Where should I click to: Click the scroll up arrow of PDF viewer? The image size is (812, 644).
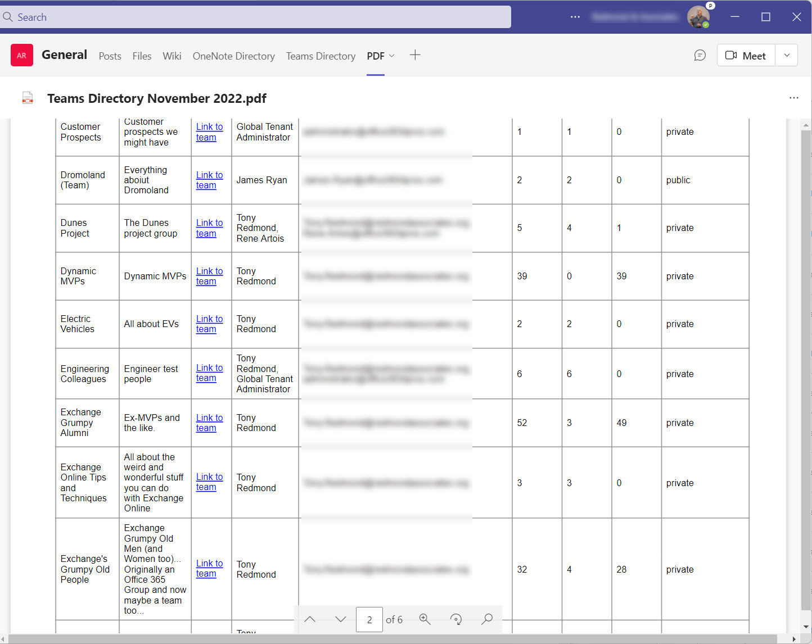(x=806, y=125)
